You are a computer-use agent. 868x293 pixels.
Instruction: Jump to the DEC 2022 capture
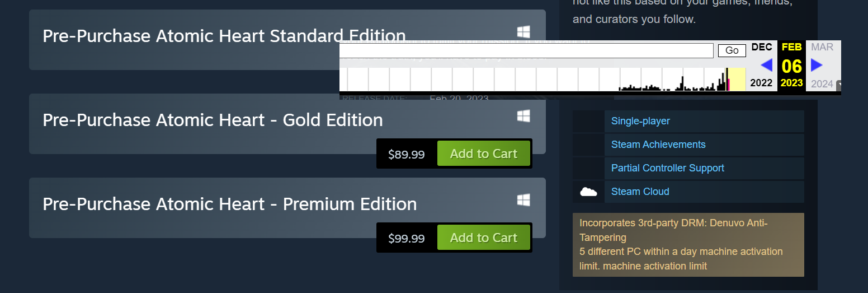click(x=761, y=47)
